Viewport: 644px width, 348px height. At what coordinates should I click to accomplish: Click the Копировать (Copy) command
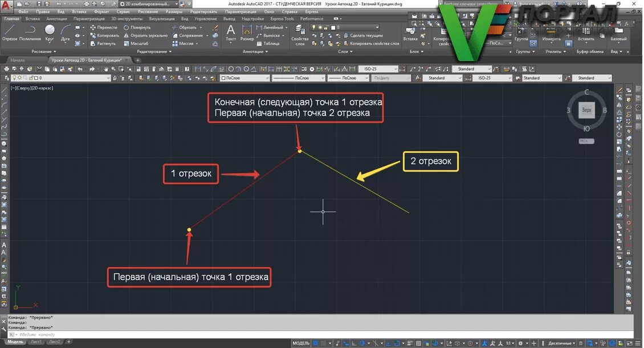(x=104, y=35)
